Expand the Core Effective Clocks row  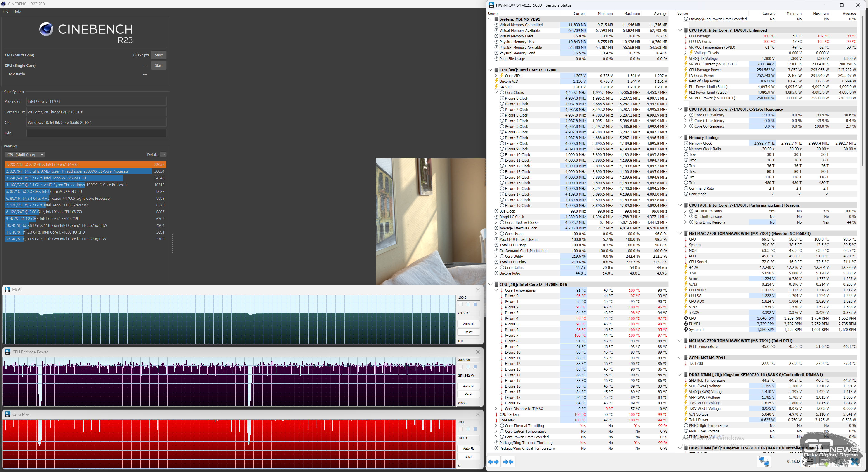tap(496, 222)
